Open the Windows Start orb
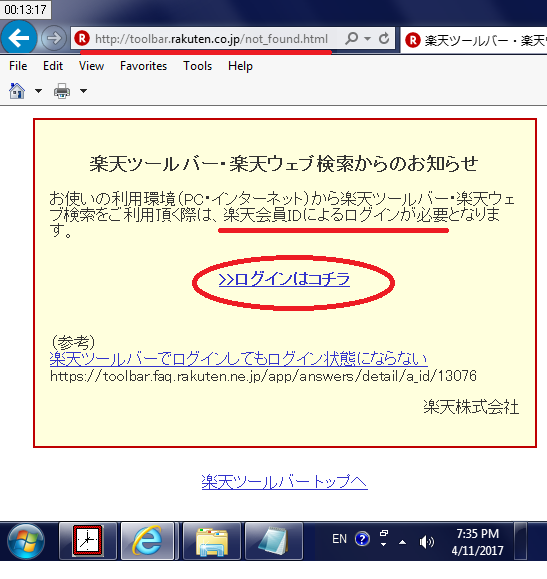 coord(25,541)
